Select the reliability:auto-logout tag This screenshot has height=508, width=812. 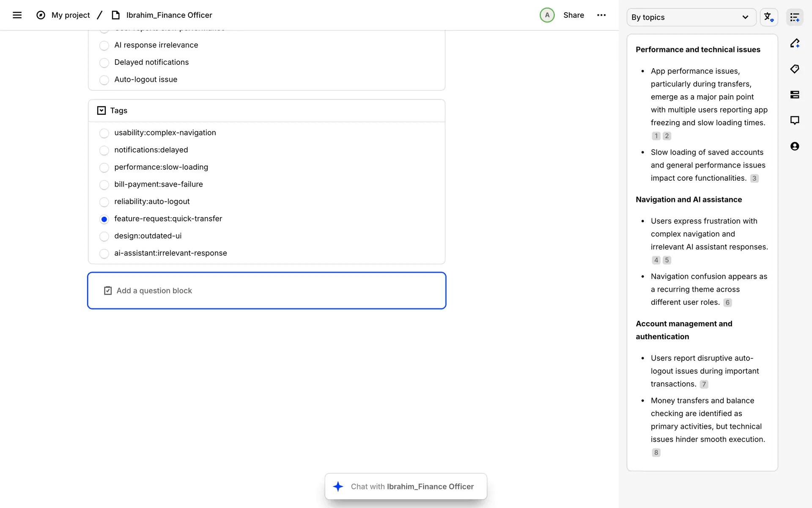tap(104, 202)
